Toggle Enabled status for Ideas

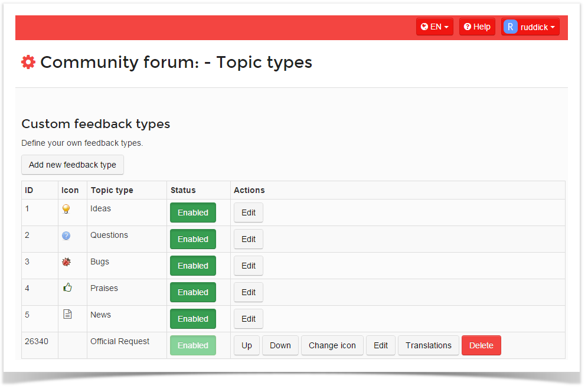click(192, 213)
